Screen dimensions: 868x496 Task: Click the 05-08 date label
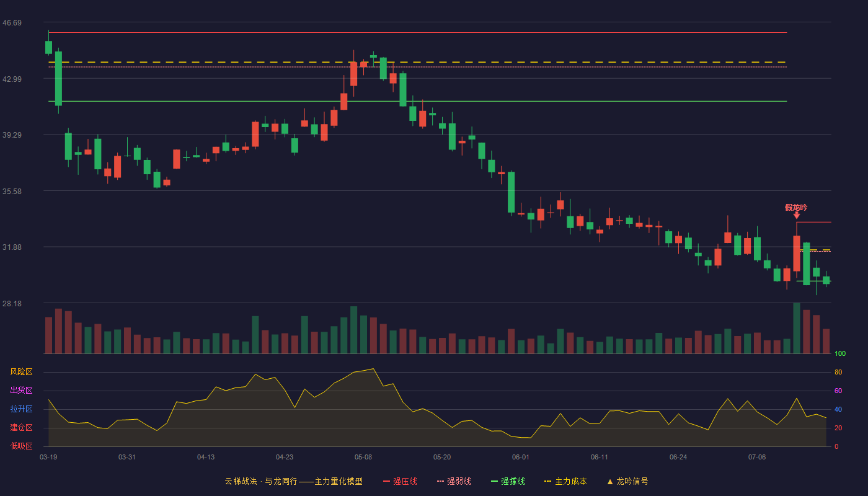tap(363, 457)
